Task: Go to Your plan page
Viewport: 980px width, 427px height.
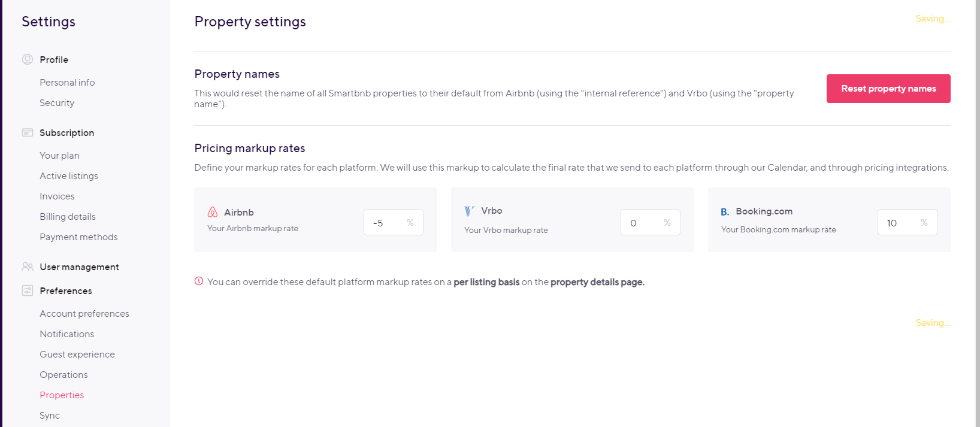Action: [59, 155]
